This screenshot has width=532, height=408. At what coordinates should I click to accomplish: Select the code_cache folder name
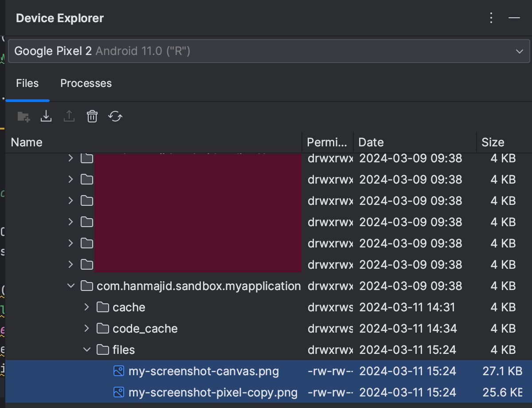pyautogui.click(x=145, y=328)
